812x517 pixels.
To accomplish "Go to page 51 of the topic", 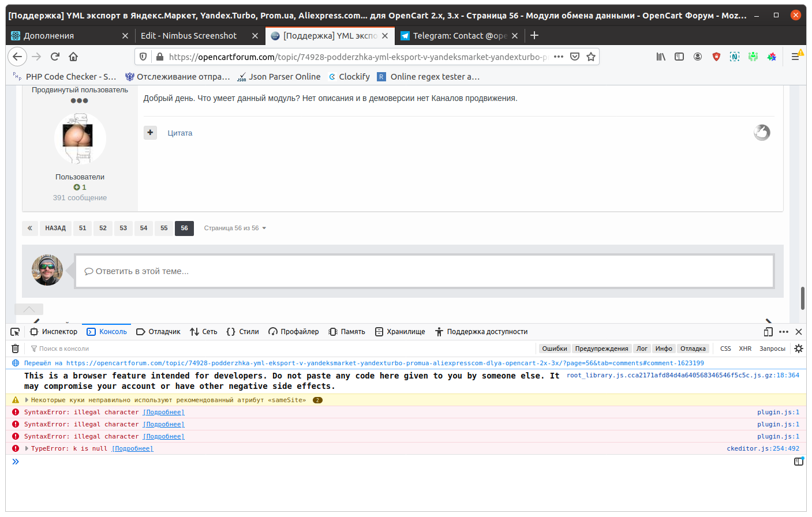I will 83,228.
